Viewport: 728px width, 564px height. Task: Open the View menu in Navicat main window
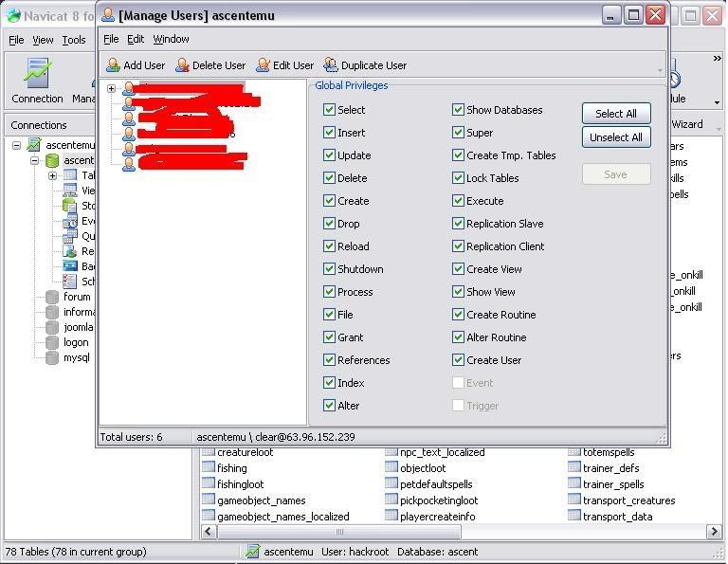tap(43, 40)
